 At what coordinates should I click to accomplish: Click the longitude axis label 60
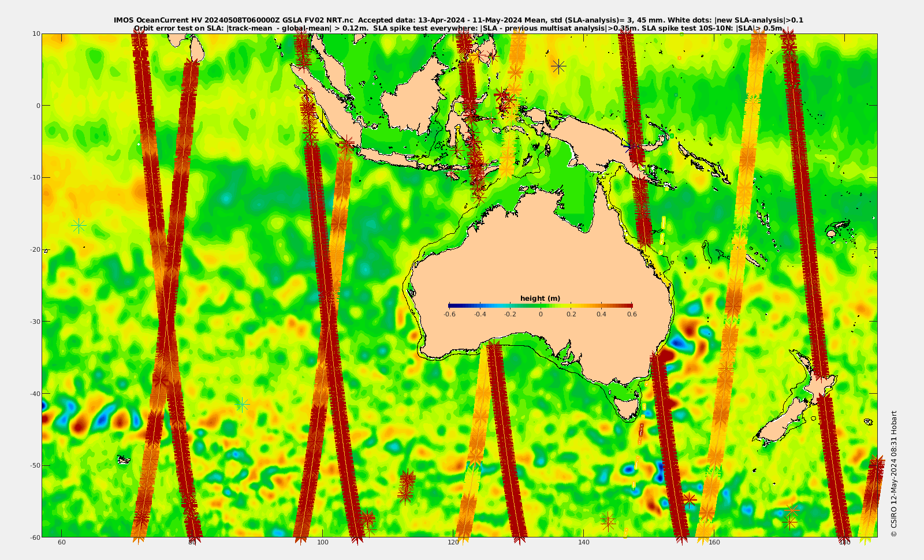(x=62, y=543)
